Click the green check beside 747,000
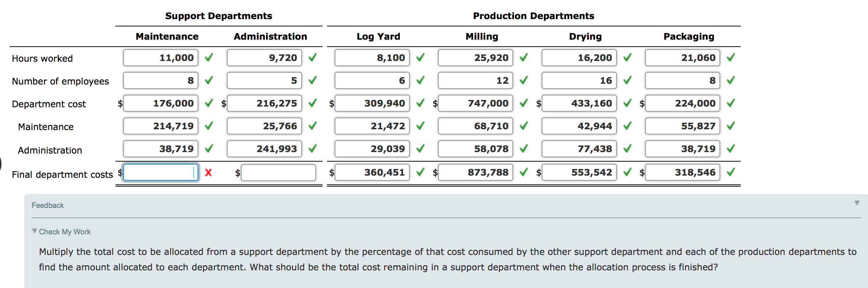868x288 pixels. [524, 103]
